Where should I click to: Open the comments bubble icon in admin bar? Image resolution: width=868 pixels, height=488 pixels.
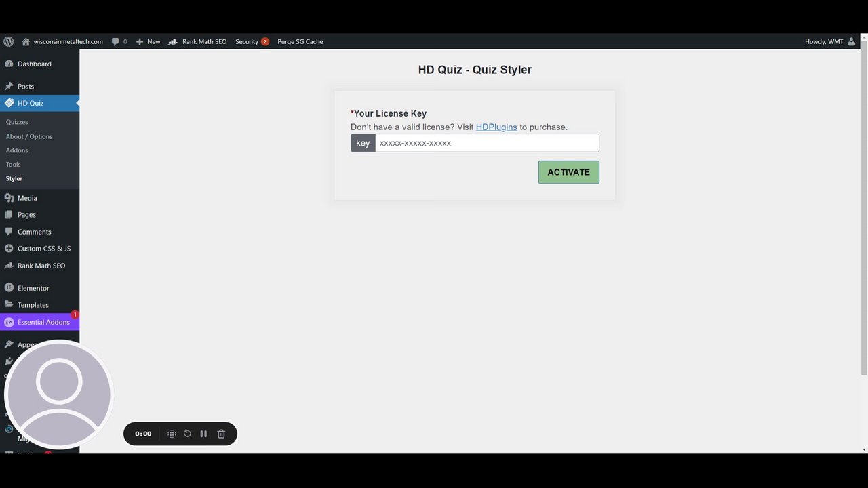click(115, 41)
